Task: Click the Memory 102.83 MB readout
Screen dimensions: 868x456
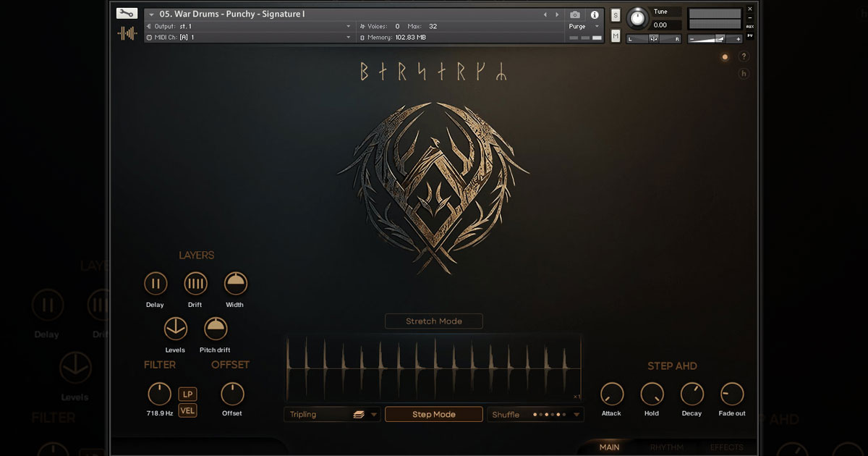Action: click(x=397, y=37)
